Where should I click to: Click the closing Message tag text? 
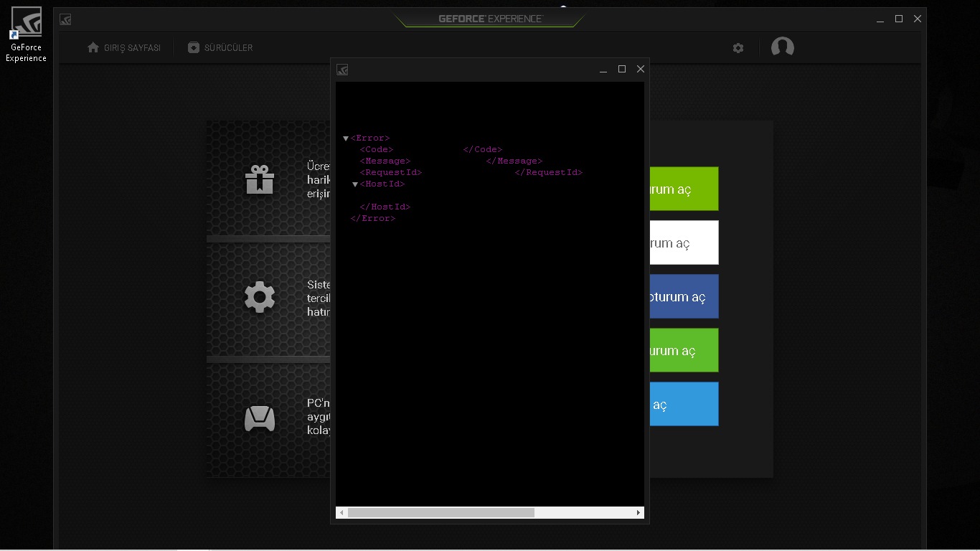point(514,161)
